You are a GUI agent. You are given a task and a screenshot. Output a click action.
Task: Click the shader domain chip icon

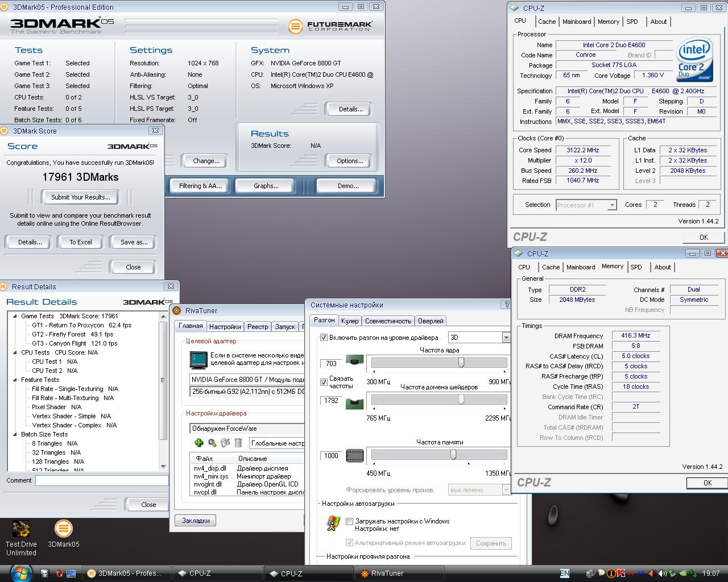click(354, 404)
